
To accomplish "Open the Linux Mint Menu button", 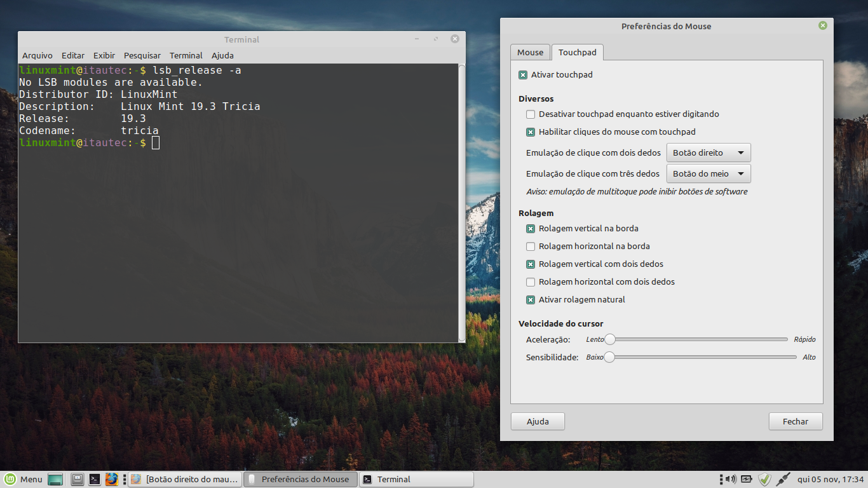I will tap(24, 479).
